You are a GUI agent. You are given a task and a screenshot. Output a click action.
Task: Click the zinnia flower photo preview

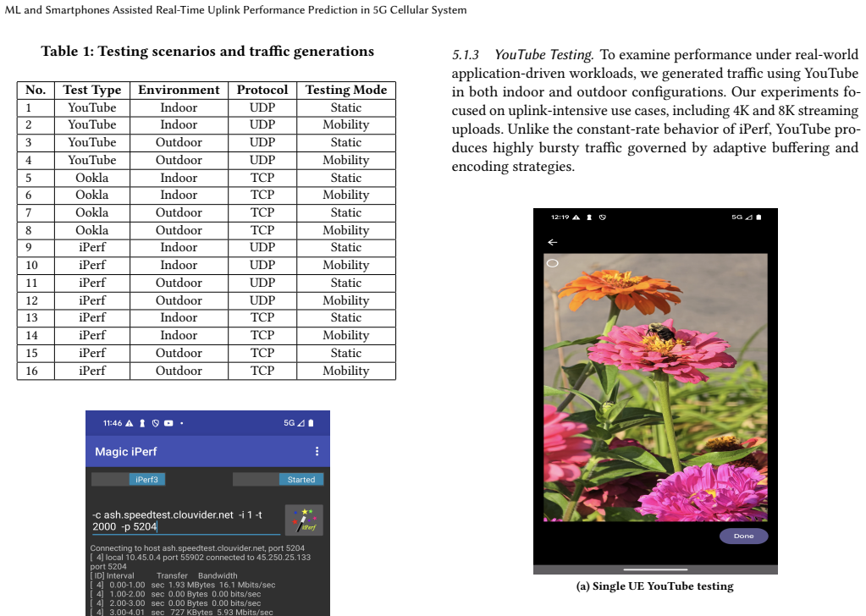(655, 388)
